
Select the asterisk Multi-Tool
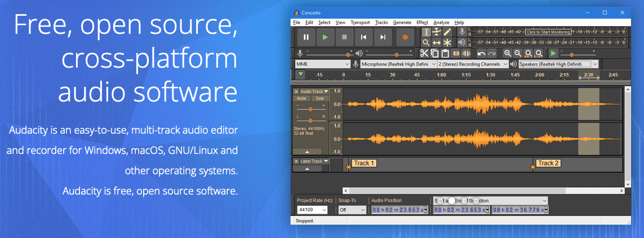coord(447,42)
